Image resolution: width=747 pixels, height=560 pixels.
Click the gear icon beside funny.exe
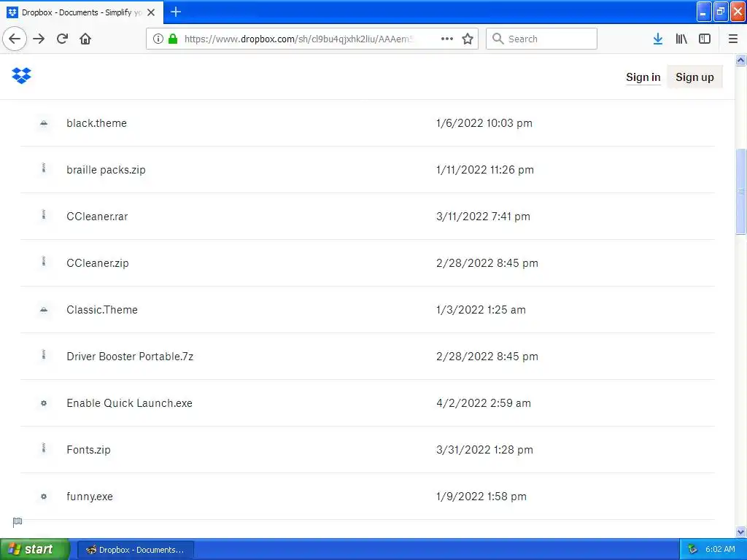tap(44, 497)
